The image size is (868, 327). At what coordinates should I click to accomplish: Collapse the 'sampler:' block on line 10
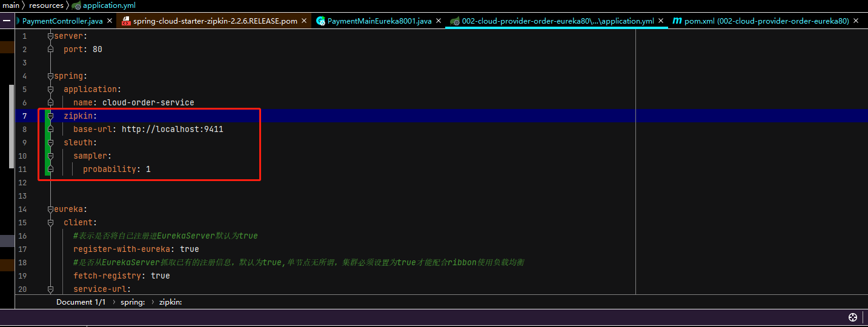click(51, 156)
